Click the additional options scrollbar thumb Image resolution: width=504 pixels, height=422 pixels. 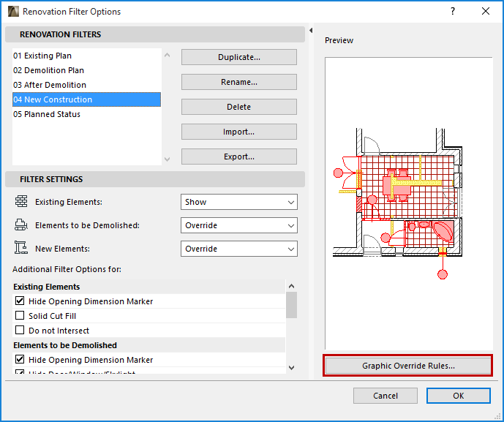coord(292,305)
